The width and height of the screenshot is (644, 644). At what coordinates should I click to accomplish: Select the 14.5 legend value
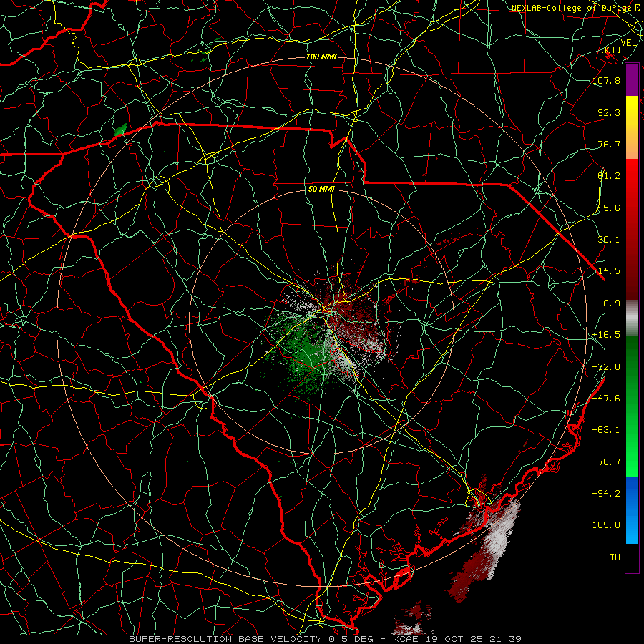[x=609, y=271]
